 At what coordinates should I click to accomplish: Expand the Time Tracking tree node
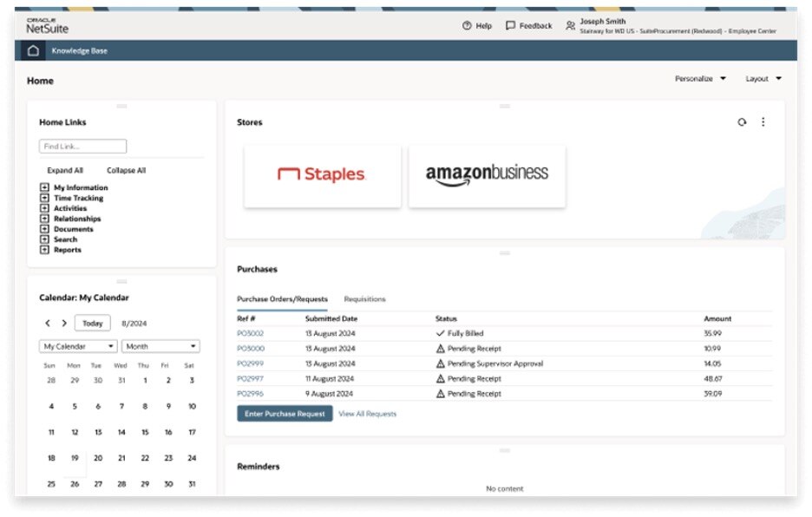click(44, 199)
